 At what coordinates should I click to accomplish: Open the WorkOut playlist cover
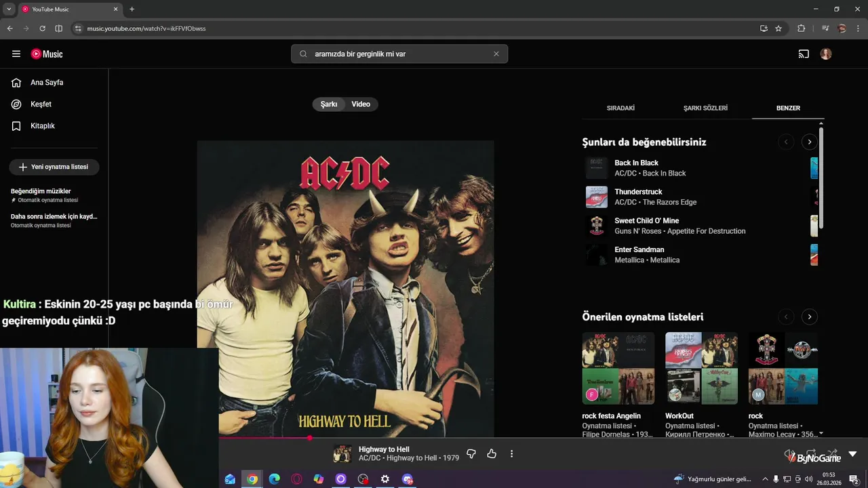tap(701, 368)
